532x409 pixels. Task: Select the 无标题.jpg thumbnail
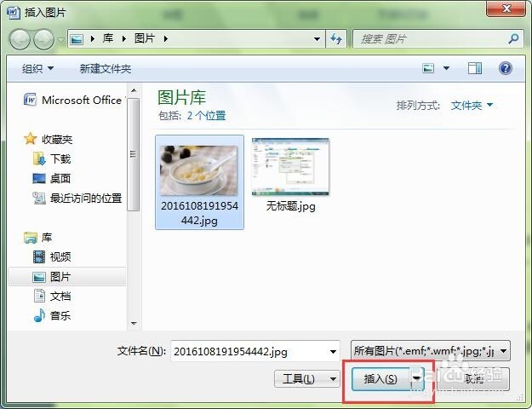[290, 167]
